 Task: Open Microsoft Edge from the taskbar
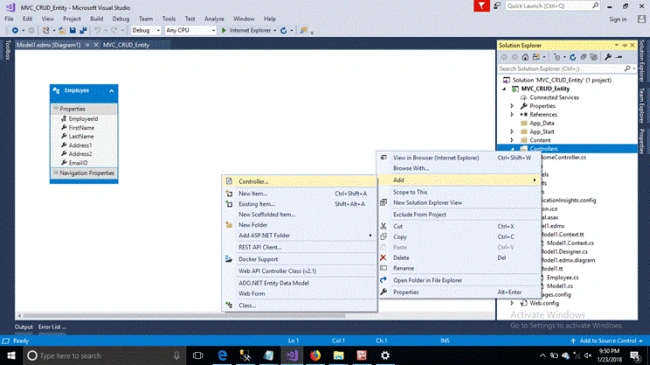[222, 355]
